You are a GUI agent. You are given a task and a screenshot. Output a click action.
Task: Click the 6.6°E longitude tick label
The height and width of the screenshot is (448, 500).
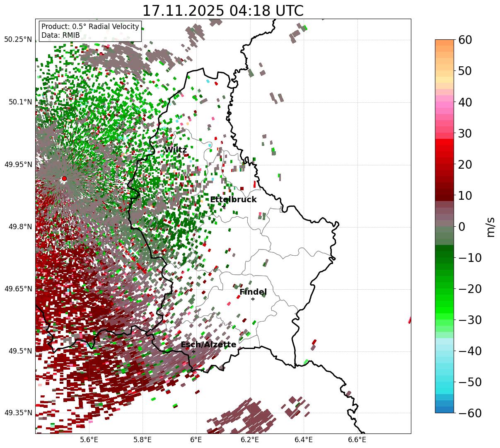click(357, 440)
